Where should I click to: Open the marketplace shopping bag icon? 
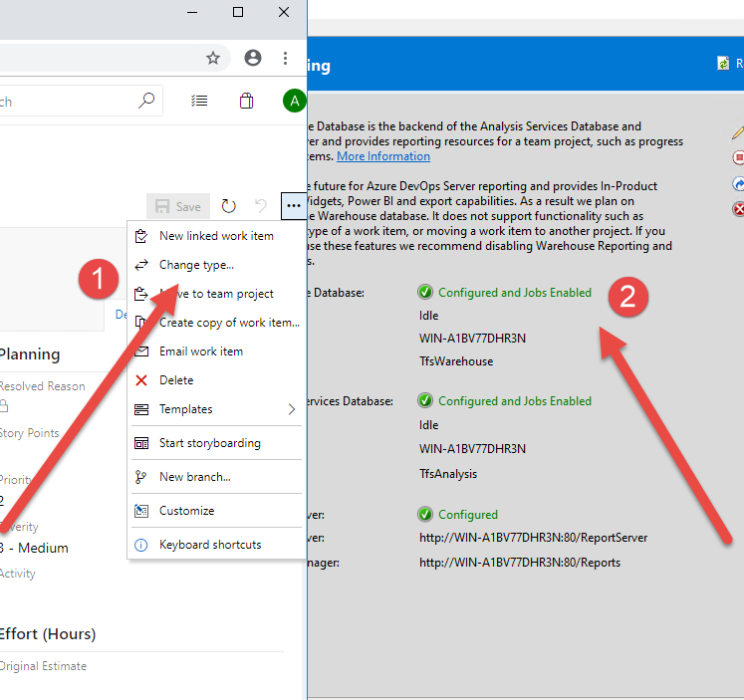tap(246, 101)
